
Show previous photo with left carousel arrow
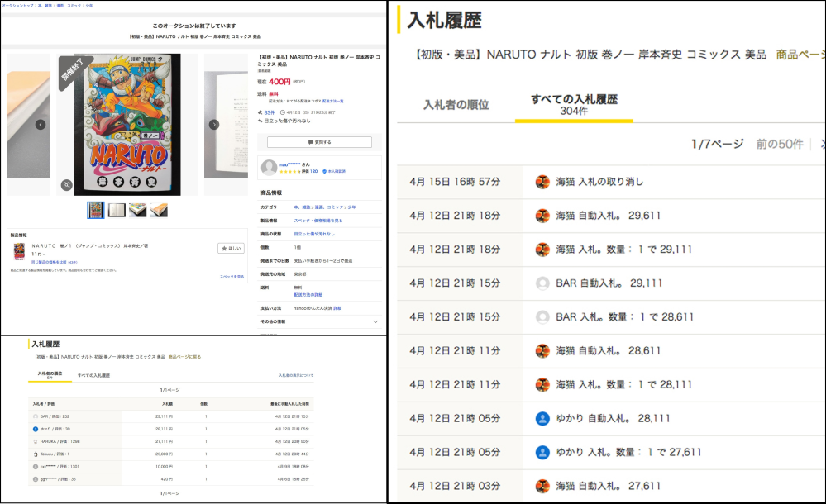tap(41, 125)
